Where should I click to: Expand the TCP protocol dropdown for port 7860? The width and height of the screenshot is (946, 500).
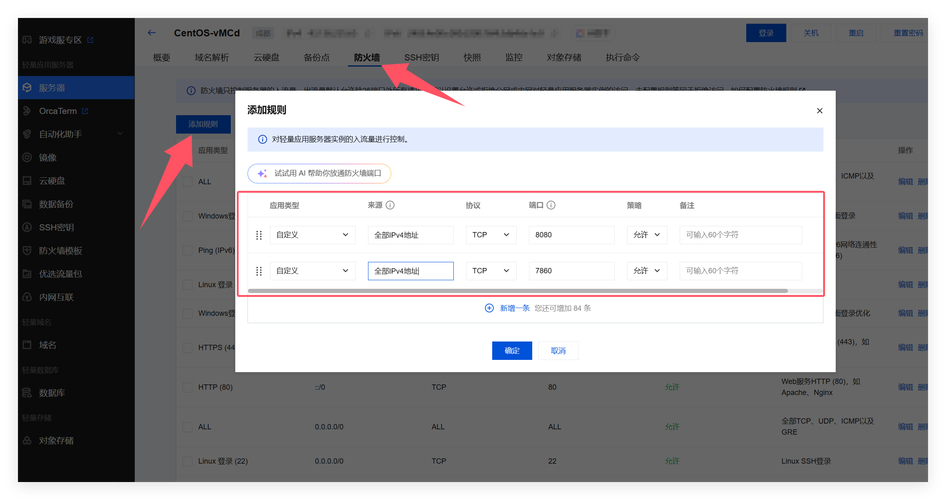[490, 271]
